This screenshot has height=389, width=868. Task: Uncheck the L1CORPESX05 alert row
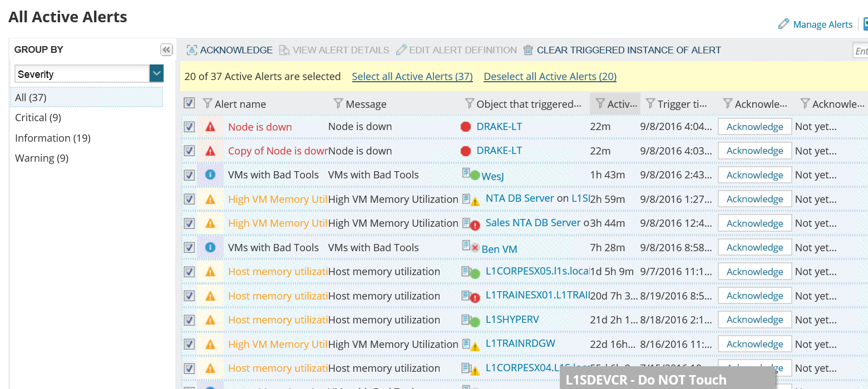(x=189, y=272)
